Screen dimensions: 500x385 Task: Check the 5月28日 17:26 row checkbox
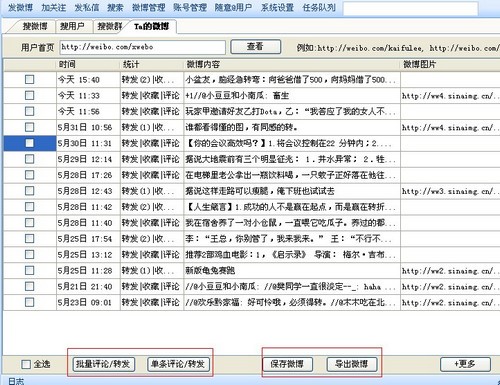[30, 175]
